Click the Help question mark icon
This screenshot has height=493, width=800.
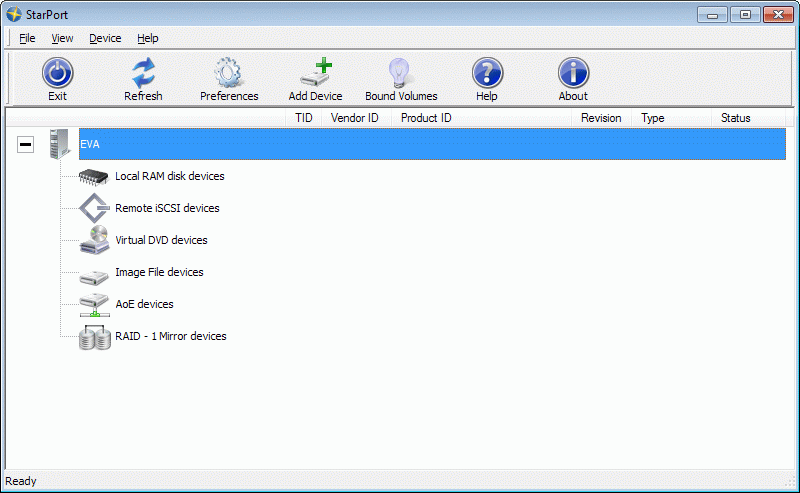(x=487, y=72)
